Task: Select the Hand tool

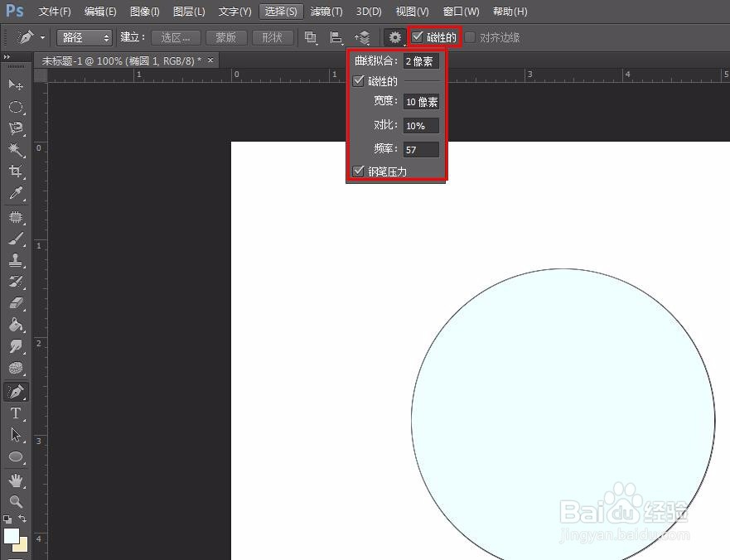Action: (16, 480)
